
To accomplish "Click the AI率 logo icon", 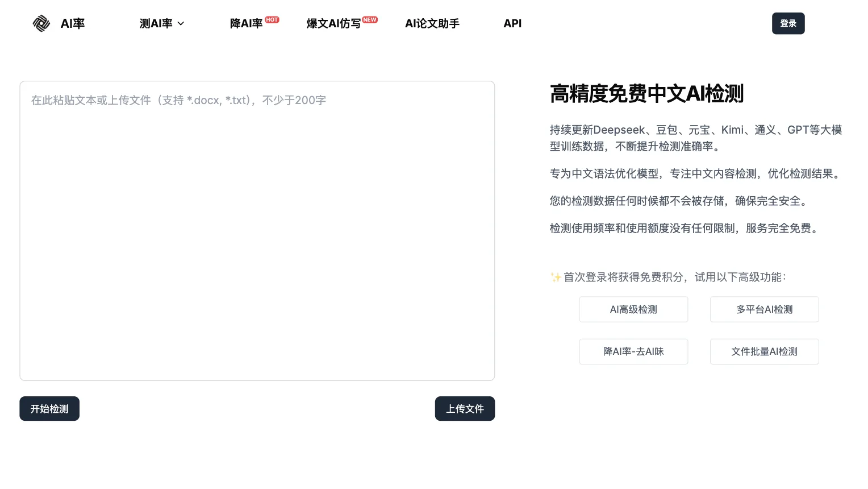I will click(x=41, y=23).
